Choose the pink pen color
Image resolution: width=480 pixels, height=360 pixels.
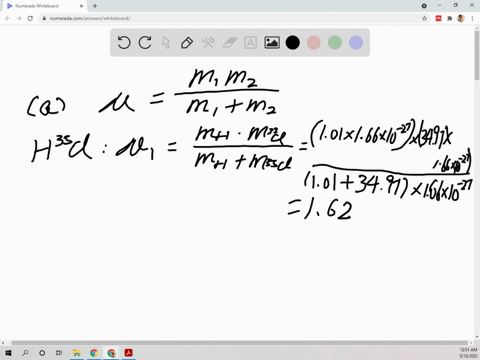pos(314,43)
